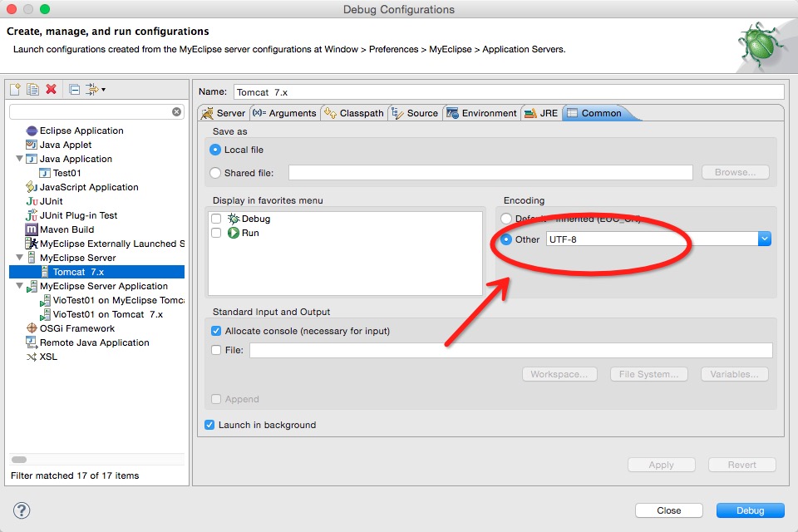Collapse MyEclipse Server Application tree node
The image size is (798, 532).
click(19, 286)
